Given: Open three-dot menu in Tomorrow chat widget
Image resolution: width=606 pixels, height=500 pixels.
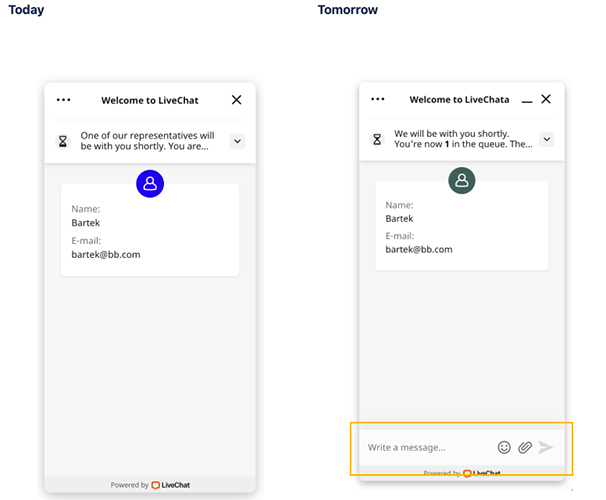Looking at the screenshot, I should 378,99.
